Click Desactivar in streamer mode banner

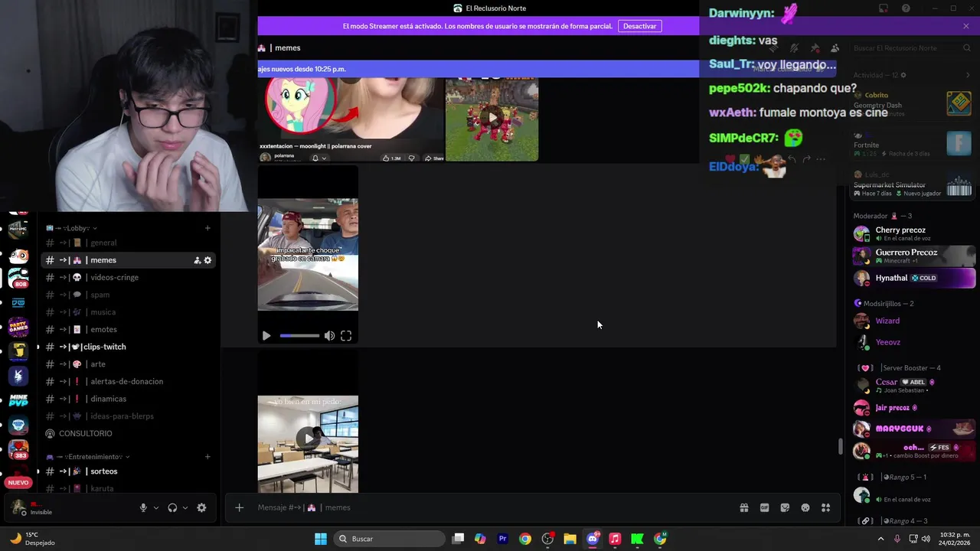tap(639, 26)
